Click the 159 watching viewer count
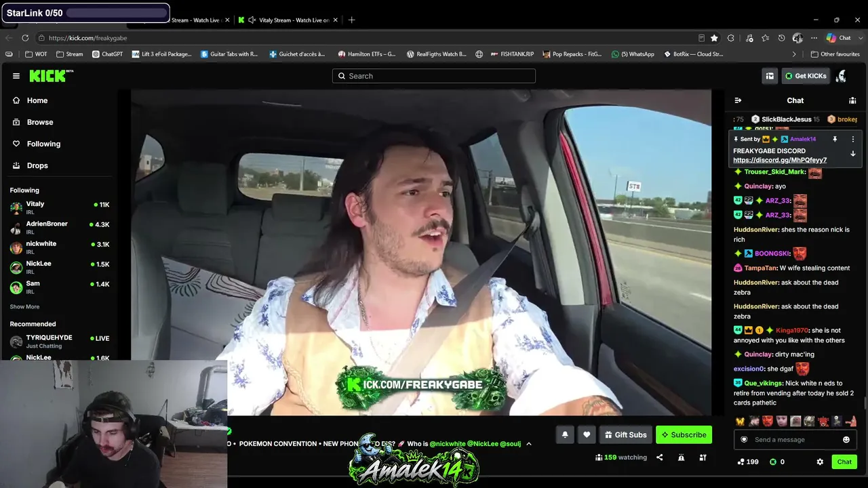The height and width of the screenshot is (488, 868). (x=621, y=457)
